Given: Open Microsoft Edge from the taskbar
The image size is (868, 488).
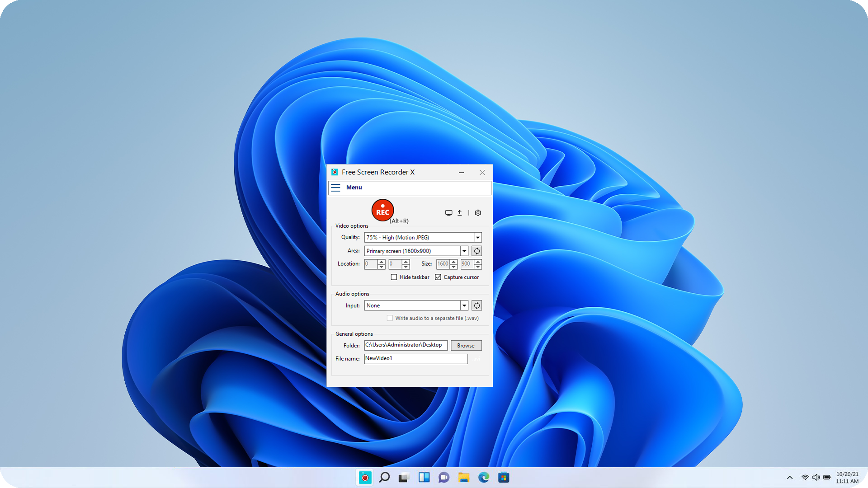Looking at the screenshot, I should point(484,477).
